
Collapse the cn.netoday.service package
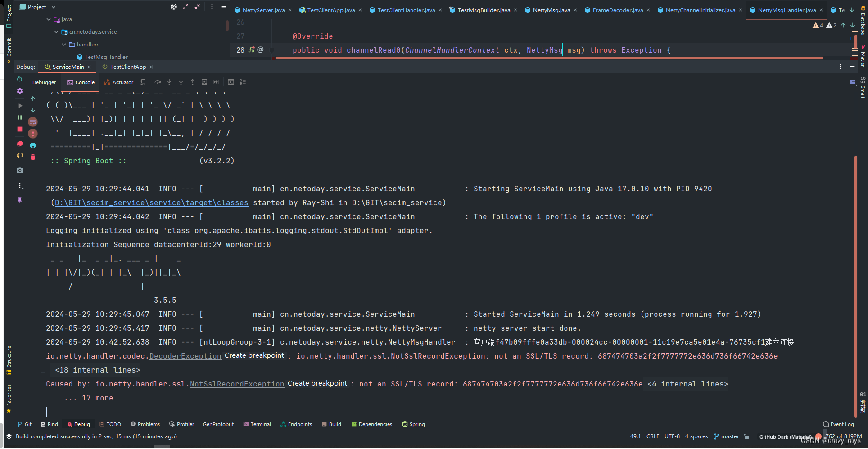(x=56, y=32)
